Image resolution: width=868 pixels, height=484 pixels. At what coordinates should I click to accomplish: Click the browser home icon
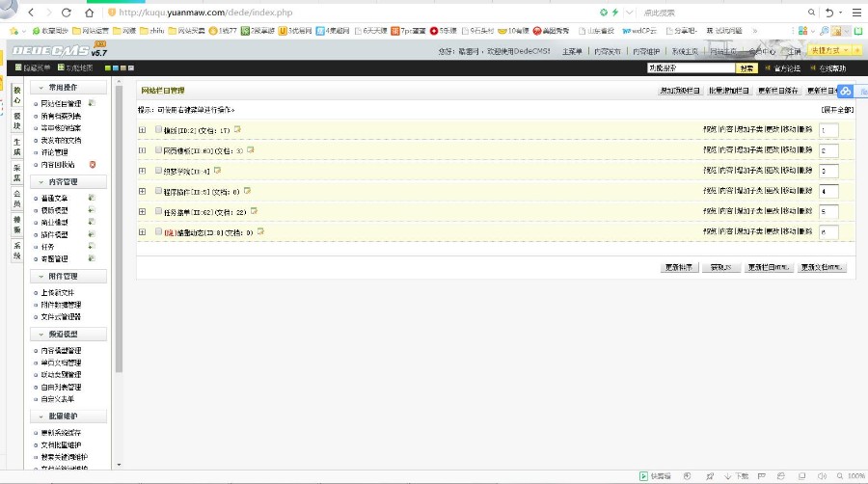tap(89, 13)
